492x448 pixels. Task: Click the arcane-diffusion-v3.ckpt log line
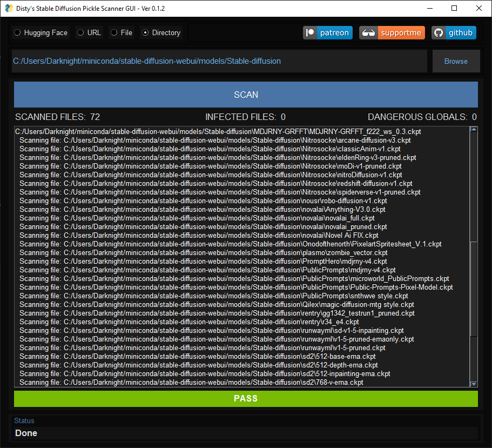[215, 141]
